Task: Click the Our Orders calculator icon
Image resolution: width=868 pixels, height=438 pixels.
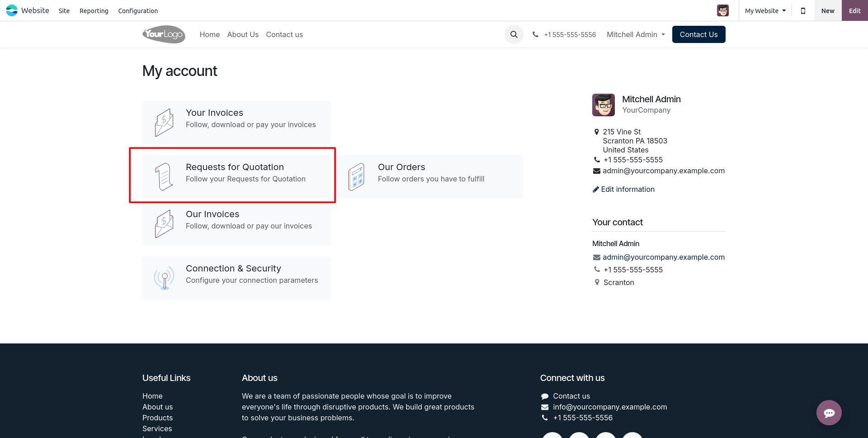Action: coord(356,177)
